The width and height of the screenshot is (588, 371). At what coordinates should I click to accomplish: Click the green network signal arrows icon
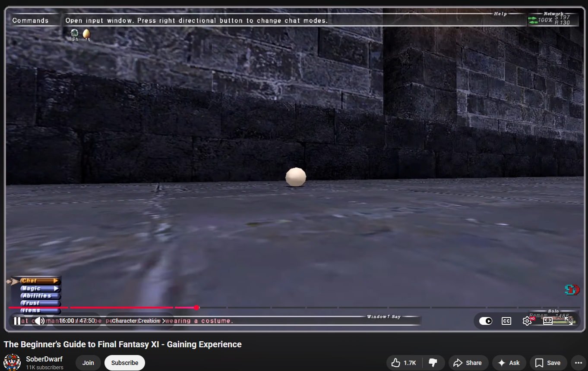click(x=533, y=20)
